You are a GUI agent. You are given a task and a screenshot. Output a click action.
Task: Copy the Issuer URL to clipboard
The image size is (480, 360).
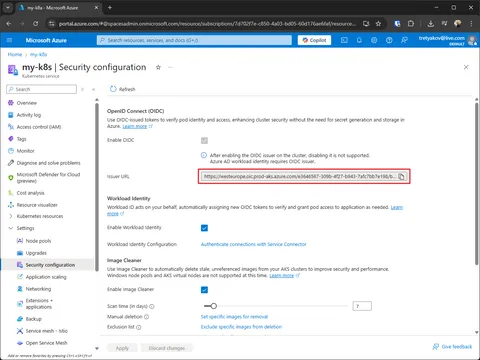(x=401, y=176)
